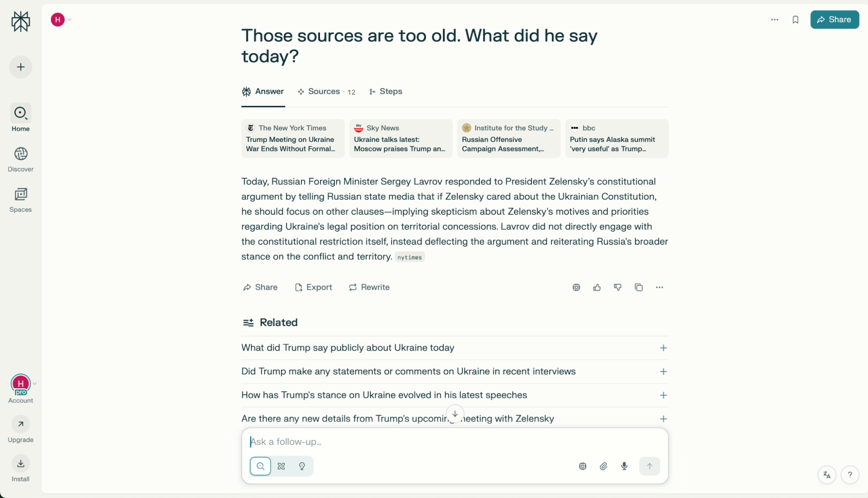Open the Discover page
This screenshot has height=498, width=868.
(20, 159)
